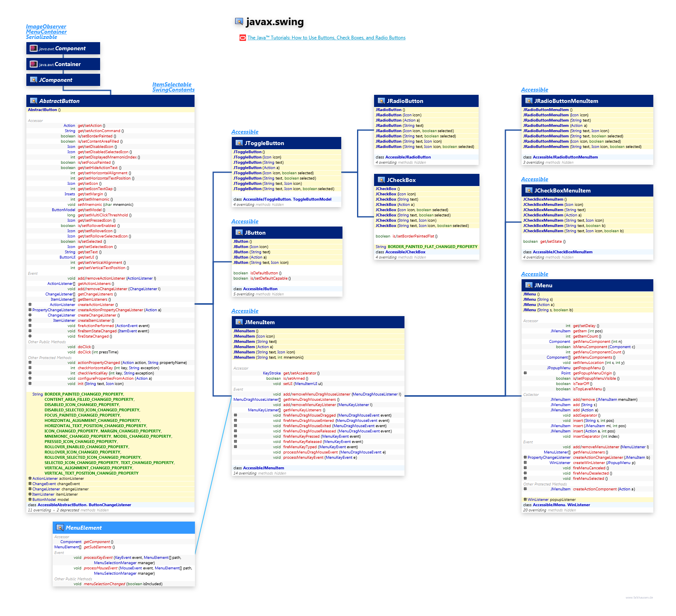Click the ButtonChangeListener inner class link

click(x=110, y=505)
